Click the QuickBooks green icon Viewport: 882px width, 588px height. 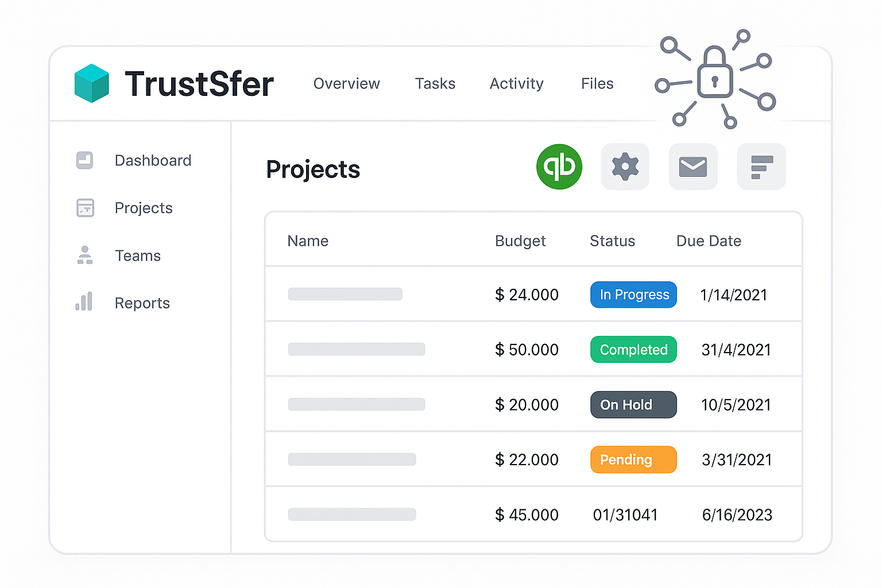tap(559, 167)
